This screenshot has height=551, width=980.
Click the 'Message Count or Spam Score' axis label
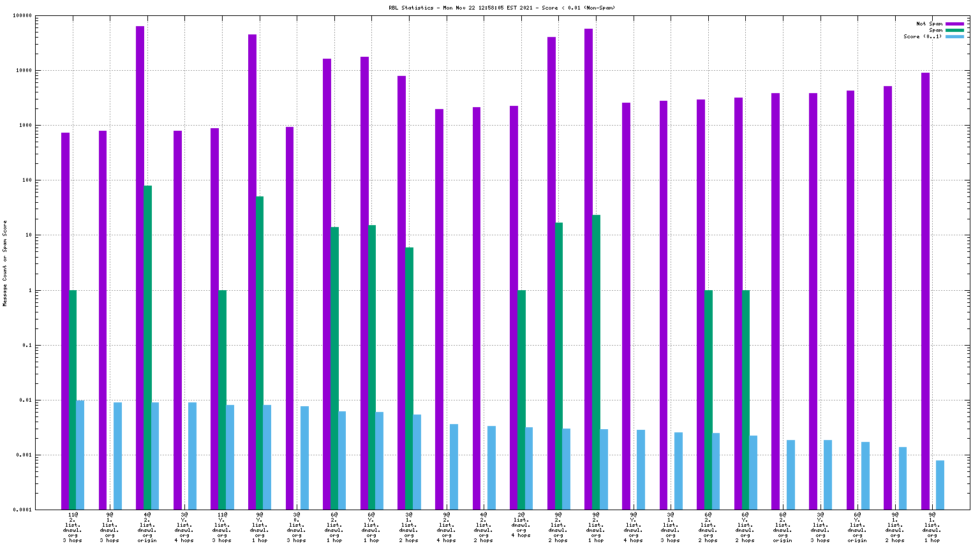coord(5,263)
